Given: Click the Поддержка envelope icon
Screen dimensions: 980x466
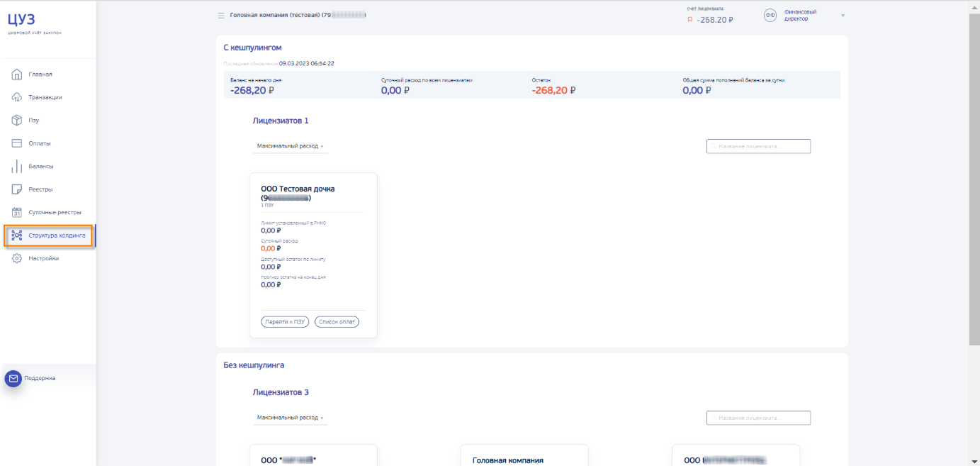Looking at the screenshot, I should coord(13,379).
